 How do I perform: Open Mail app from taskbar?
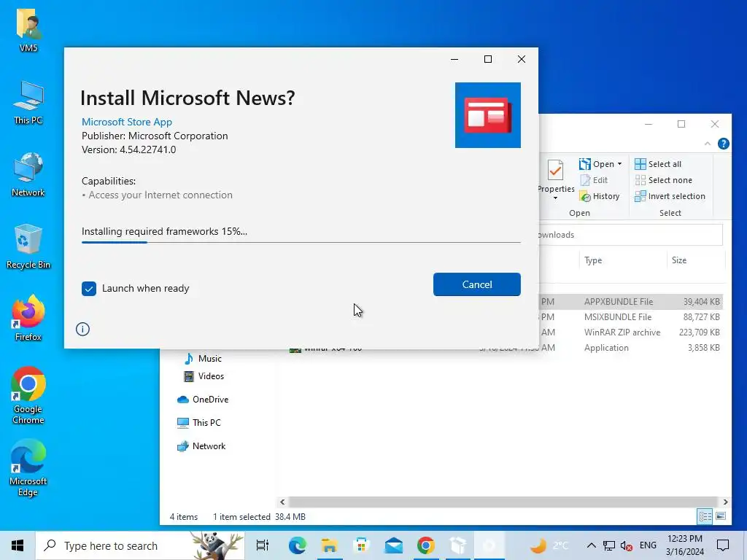[393, 545]
